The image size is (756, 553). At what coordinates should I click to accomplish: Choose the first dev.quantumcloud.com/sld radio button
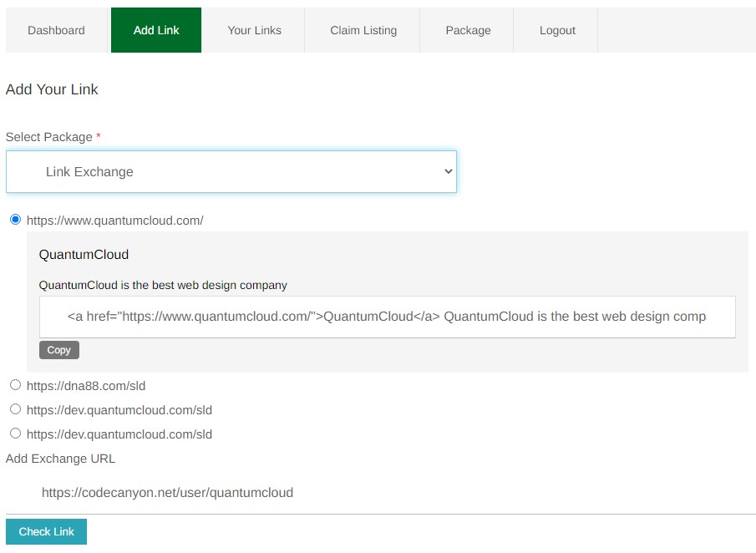click(x=15, y=409)
